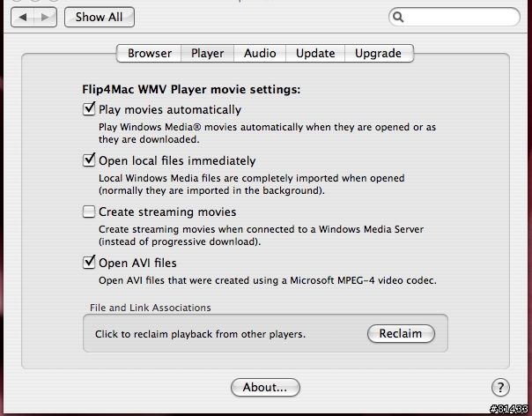Viewport: 532px width, 416px height.
Task: Click the Show All button
Action: [x=100, y=17]
